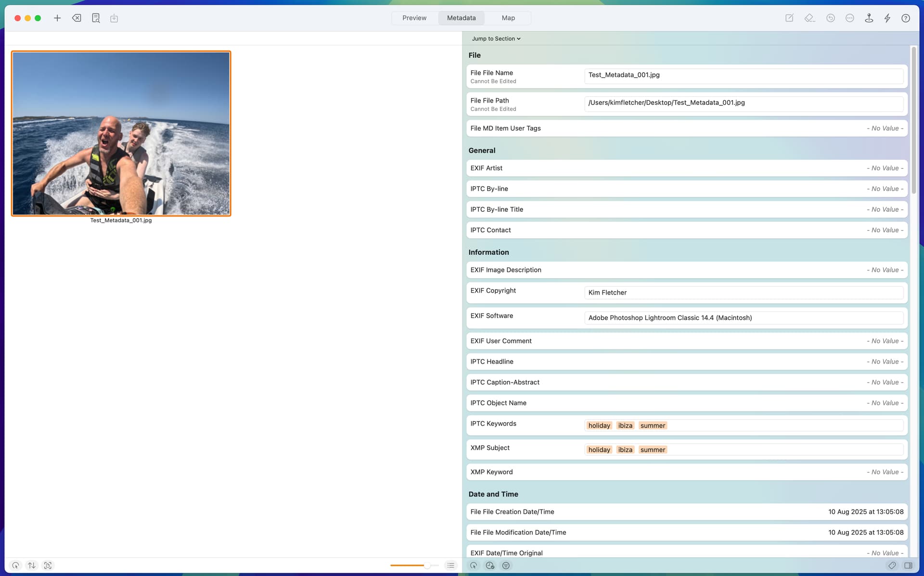Click 'summer' tag in IPTC Keywords
924x576 pixels.
(x=653, y=425)
